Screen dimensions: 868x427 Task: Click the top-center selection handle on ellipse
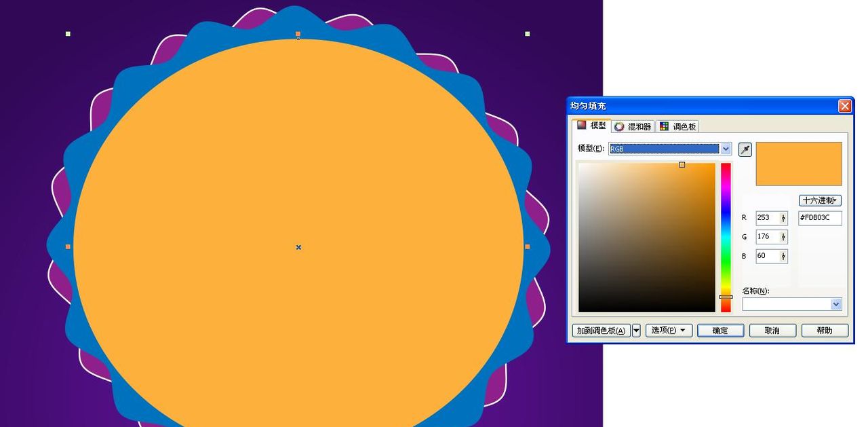[298, 34]
